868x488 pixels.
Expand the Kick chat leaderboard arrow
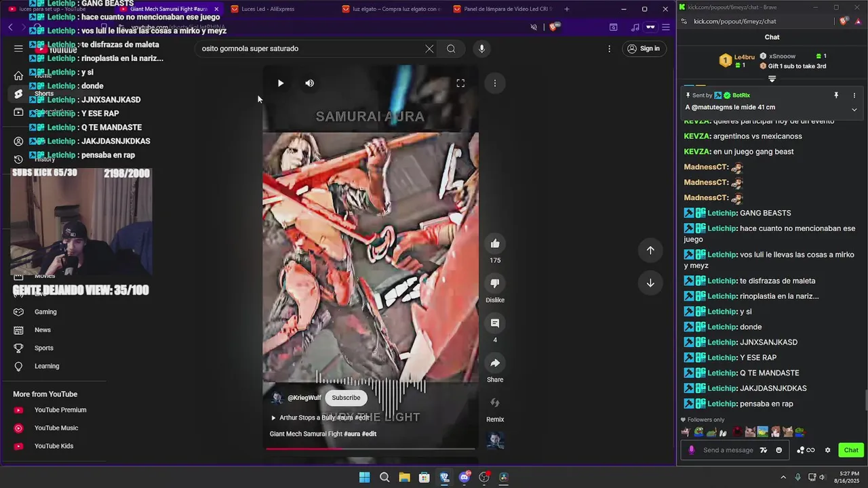[772, 79]
